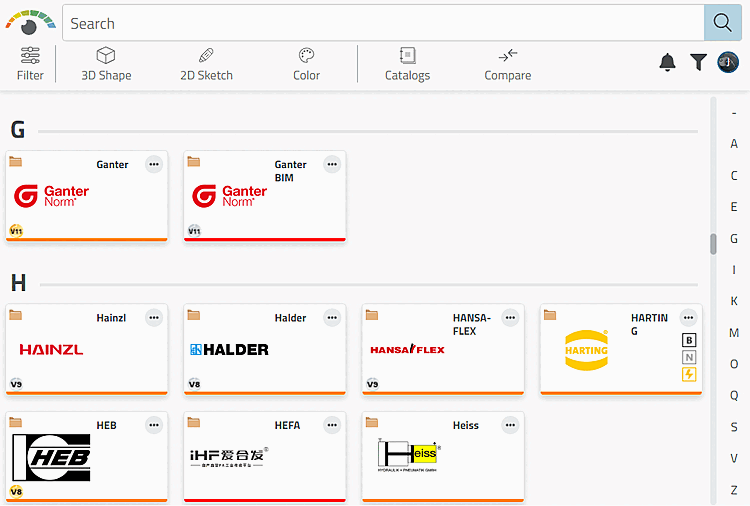Screen dimensions: 750x506
Task: Jump to letter Z in index
Action: pyautogui.click(x=734, y=490)
